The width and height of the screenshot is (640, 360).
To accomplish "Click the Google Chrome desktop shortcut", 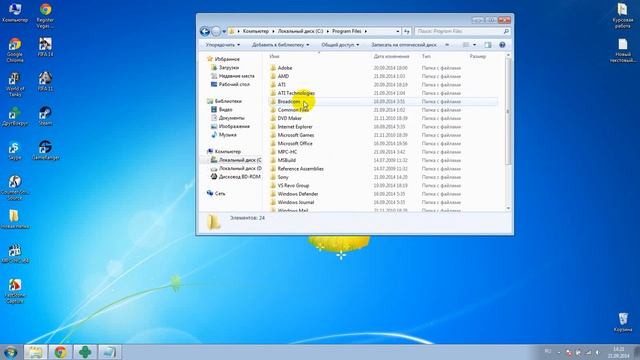I will point(15,50).
